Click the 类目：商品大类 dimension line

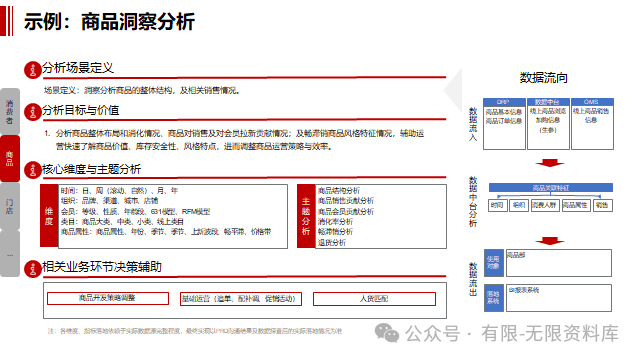[122, 222]
